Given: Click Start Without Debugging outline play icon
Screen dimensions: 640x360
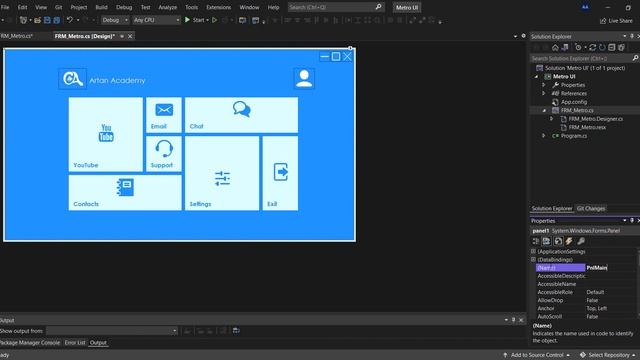Looking at the screenshot, I should coord(214,20).
